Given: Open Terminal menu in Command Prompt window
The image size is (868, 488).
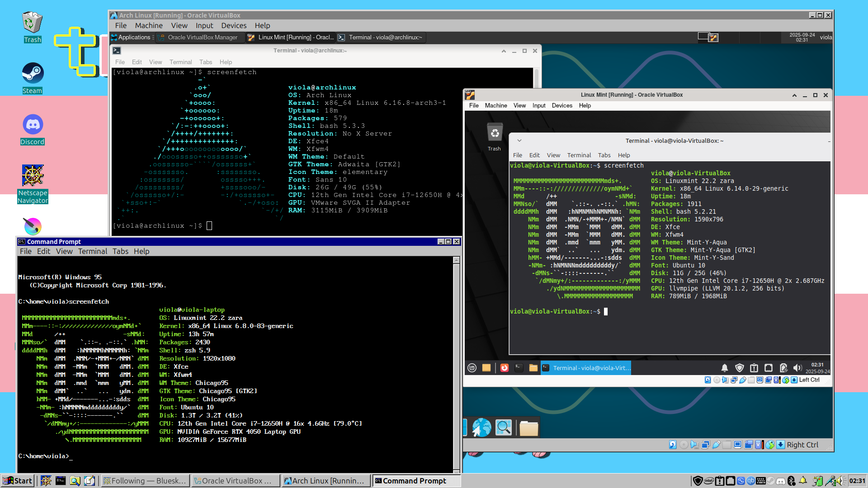Looking at the screenshot, I should tap(93, 251).
